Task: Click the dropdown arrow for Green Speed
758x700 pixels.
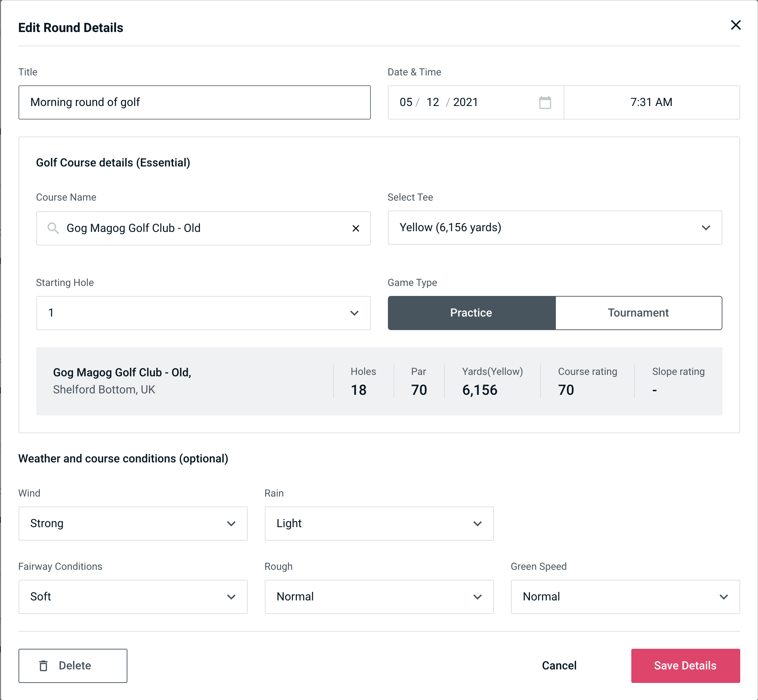Action: coord(724,596)
